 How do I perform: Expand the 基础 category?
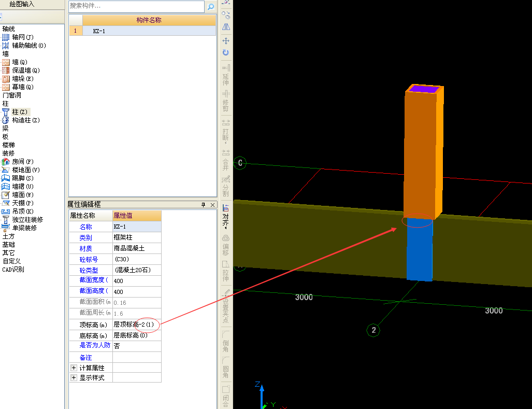8,244
